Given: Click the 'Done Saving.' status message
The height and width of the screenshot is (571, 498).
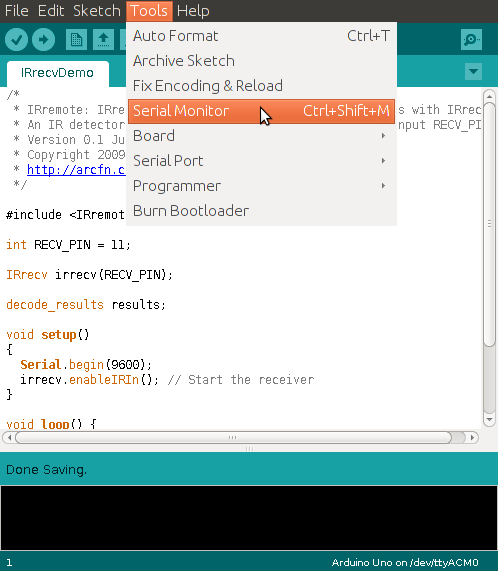Looking at the screenshot, I should (x=47, y=470).
